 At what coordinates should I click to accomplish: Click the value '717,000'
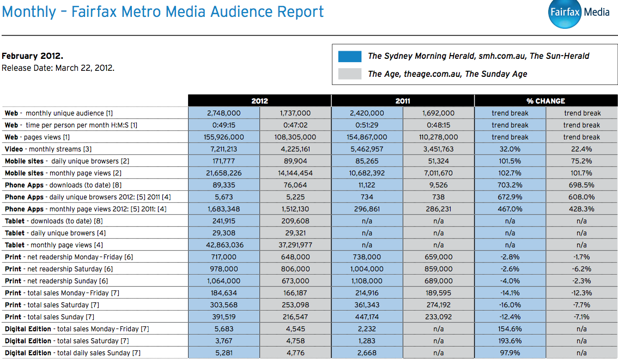224,257
